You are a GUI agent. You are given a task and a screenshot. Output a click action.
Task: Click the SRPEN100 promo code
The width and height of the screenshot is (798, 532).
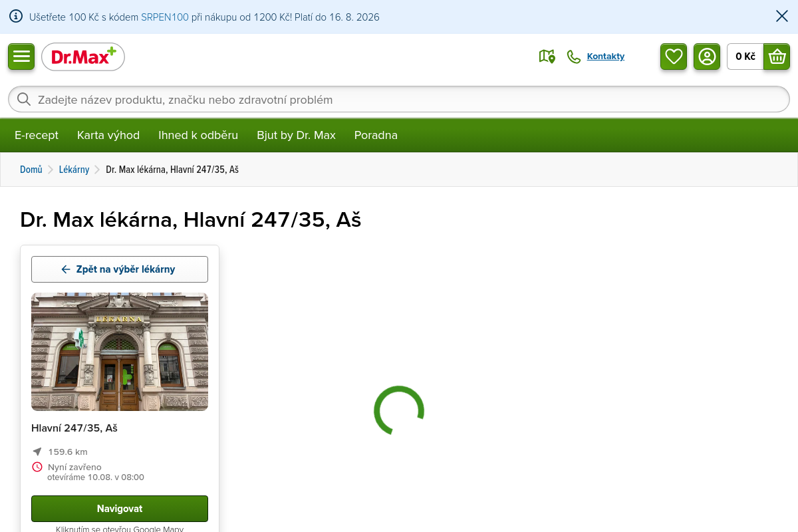tap(165, 17)
